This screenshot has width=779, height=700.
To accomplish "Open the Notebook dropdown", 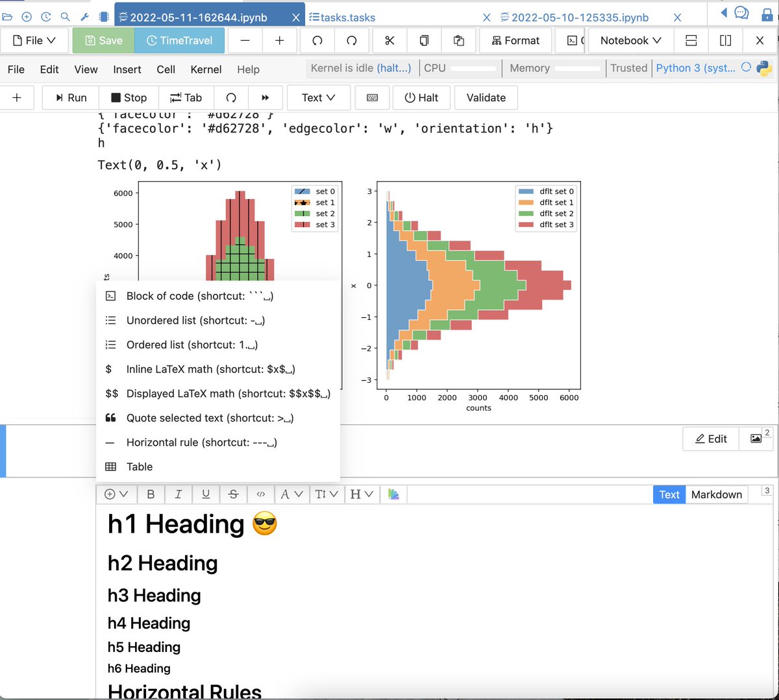I will [x=630, y=40].
